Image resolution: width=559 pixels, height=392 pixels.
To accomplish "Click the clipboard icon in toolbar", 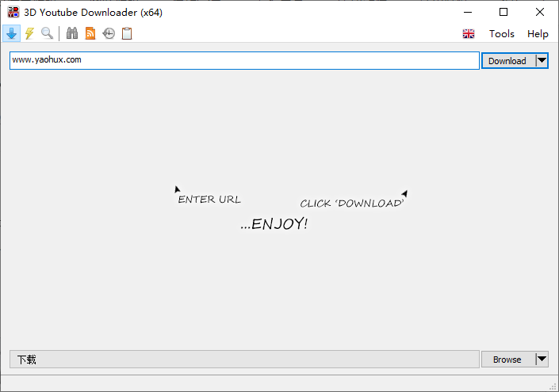I will [127, 33].
